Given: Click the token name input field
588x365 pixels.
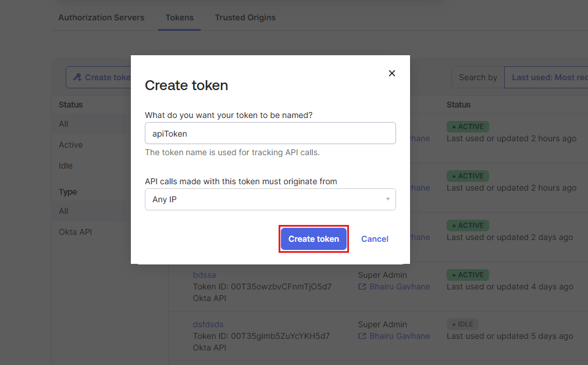Looking at the screenshot, I should (x=270, y=134).
